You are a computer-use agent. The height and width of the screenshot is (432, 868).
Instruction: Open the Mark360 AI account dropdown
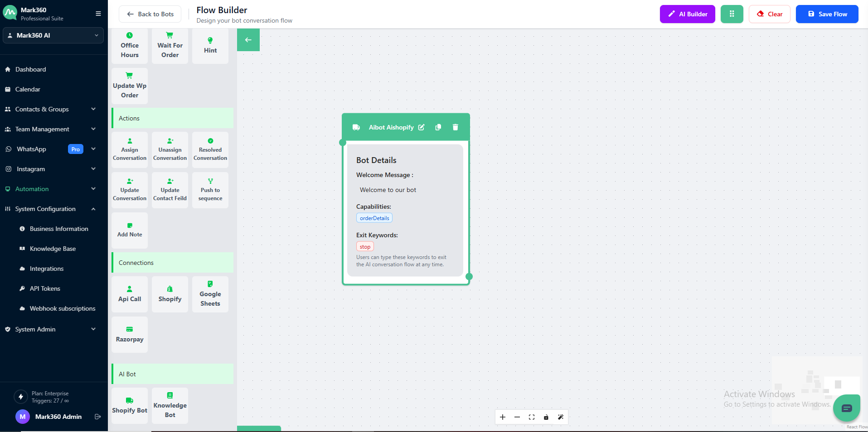click(x=53, y=35)
